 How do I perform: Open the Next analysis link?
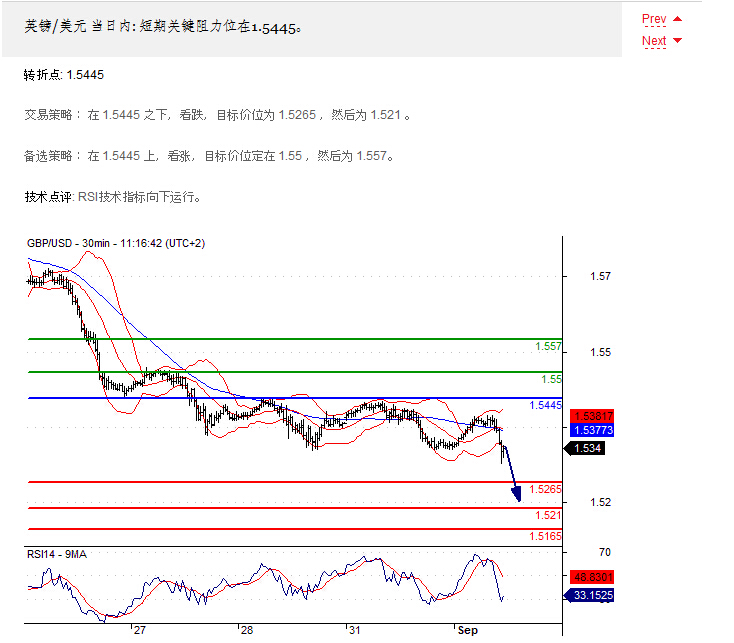653,41
